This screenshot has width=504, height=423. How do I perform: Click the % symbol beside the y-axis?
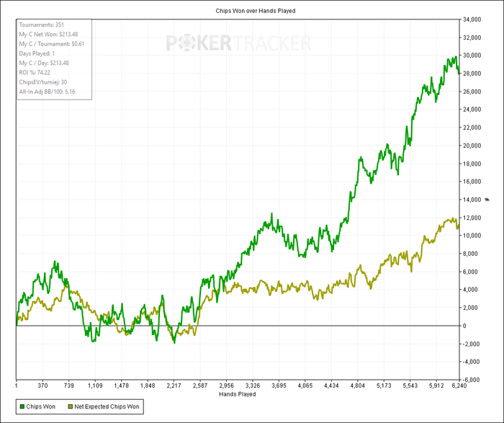[x=487, y=200]
